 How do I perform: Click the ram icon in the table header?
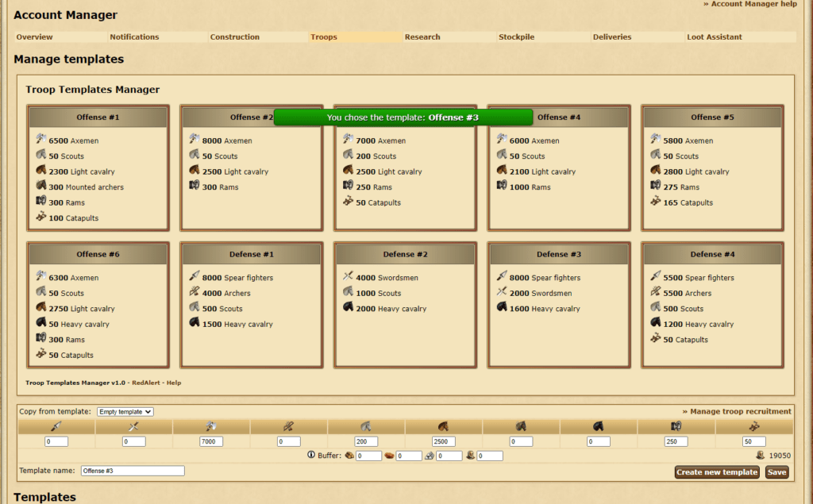676,426
